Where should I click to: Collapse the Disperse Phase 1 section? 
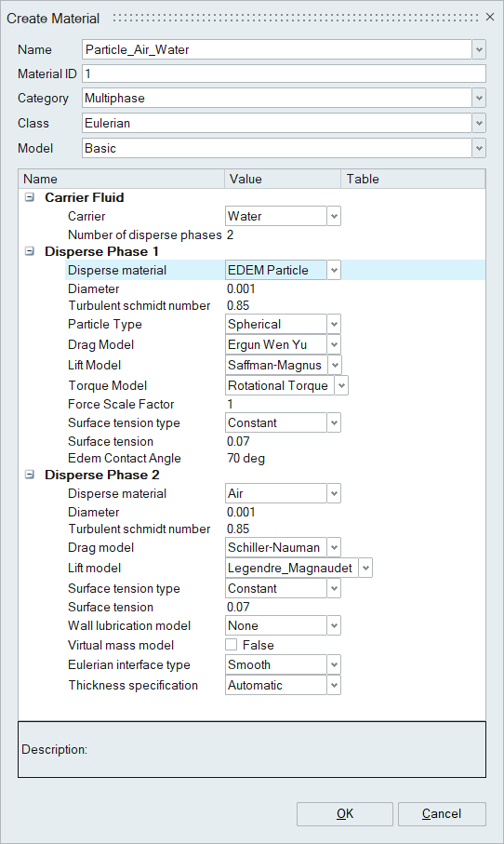30,251
